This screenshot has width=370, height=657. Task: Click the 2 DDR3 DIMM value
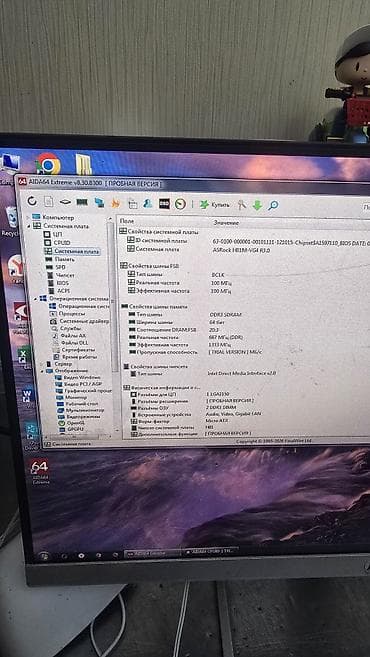click(220, 407)
